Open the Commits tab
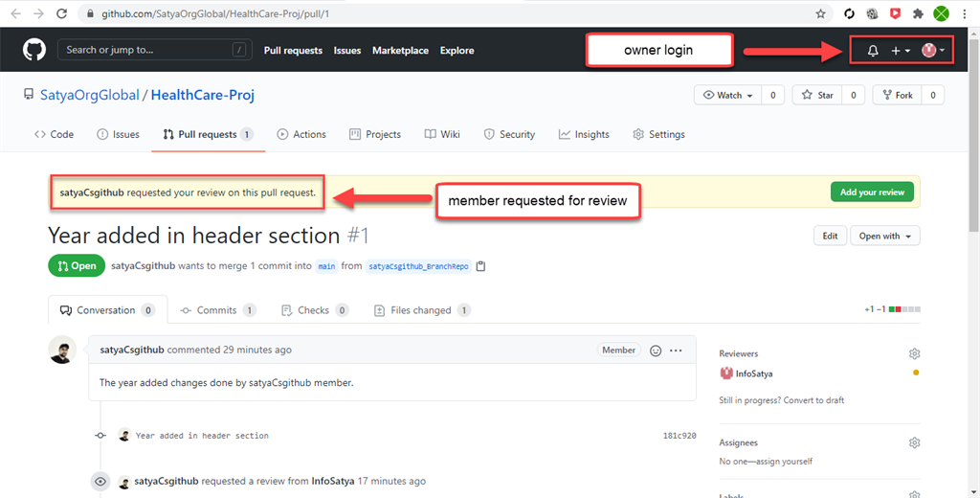The width and height of the screenshot is (980, 498). click(218, 309)
